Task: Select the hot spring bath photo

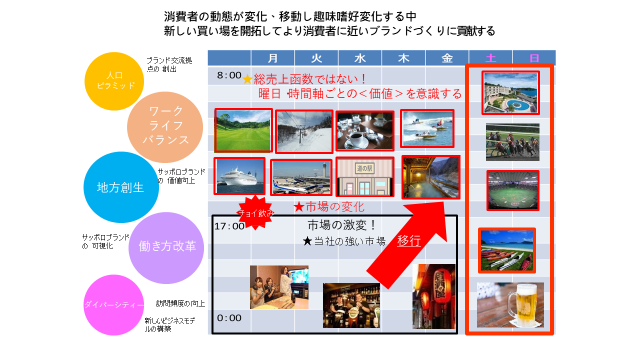Action: pyautogui.click(x=431, y=177)
